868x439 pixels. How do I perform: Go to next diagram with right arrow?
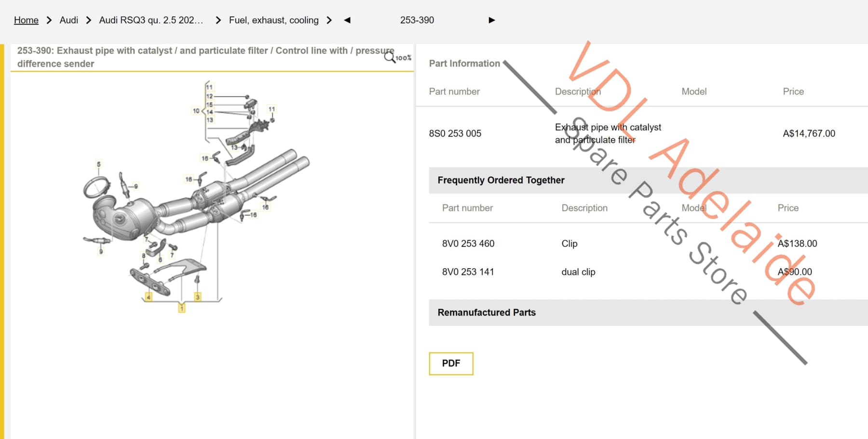point(491,20)
